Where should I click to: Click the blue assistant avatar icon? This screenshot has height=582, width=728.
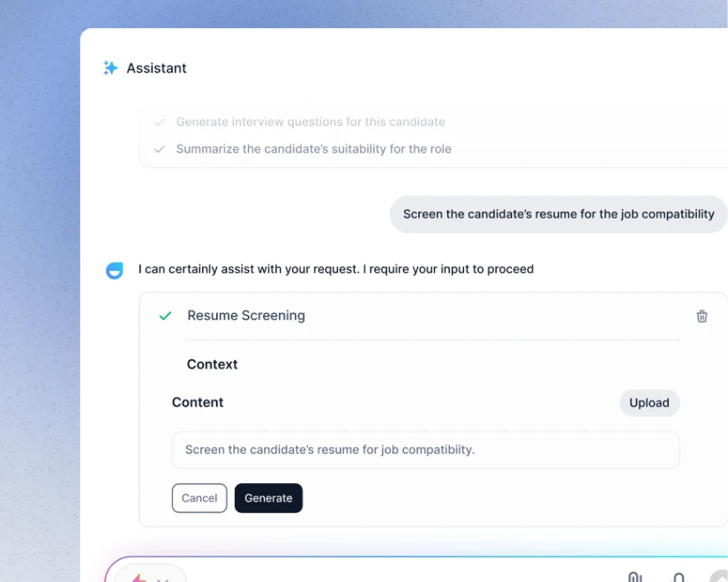click(114, 270)
